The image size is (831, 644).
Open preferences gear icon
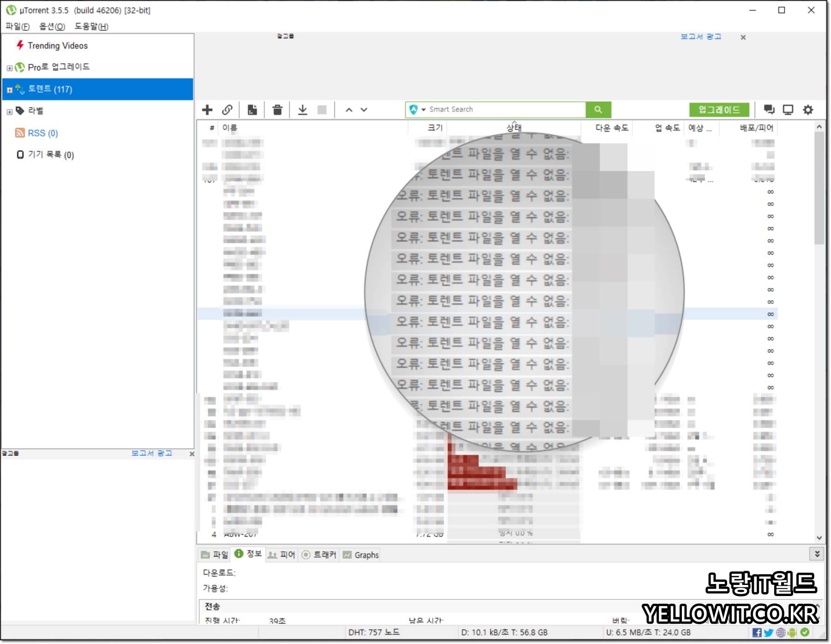808,110
